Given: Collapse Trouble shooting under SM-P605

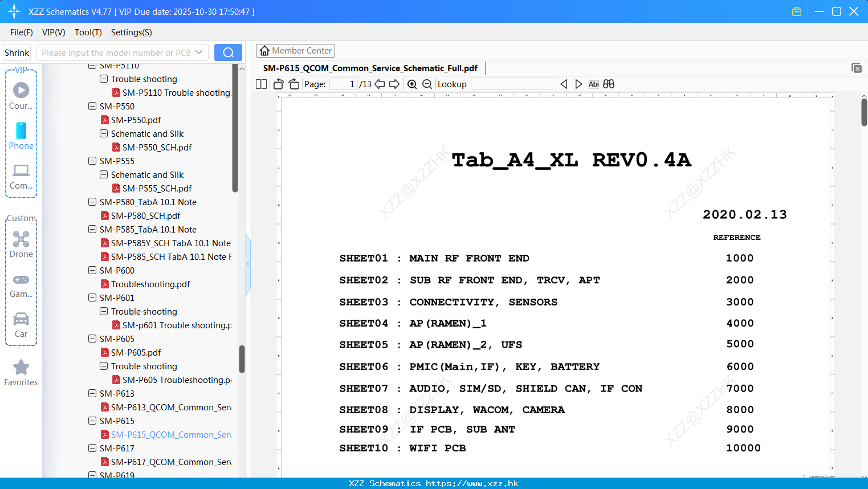Looking at the screenshot, I should click(x=104, y=366).
